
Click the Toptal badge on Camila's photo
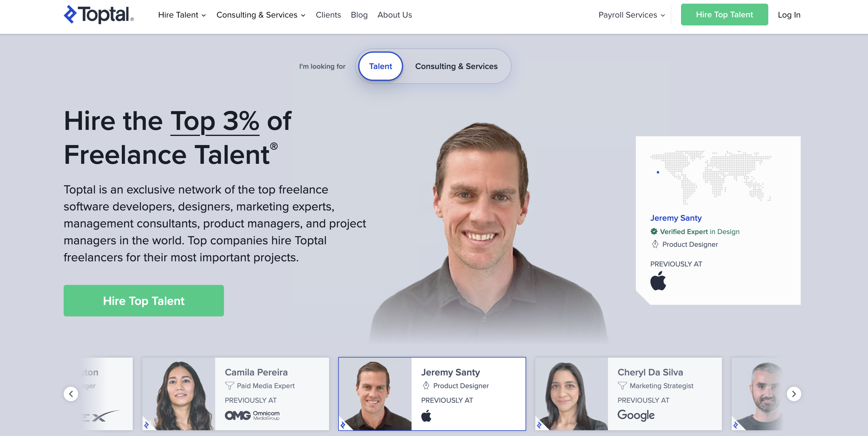146,425
